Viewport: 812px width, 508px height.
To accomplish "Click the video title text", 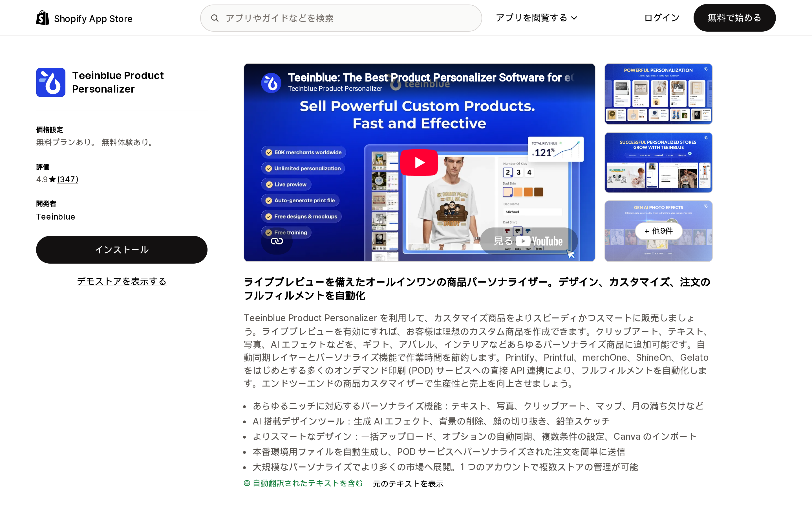I will pyautogui.click(x=431, y=78).
